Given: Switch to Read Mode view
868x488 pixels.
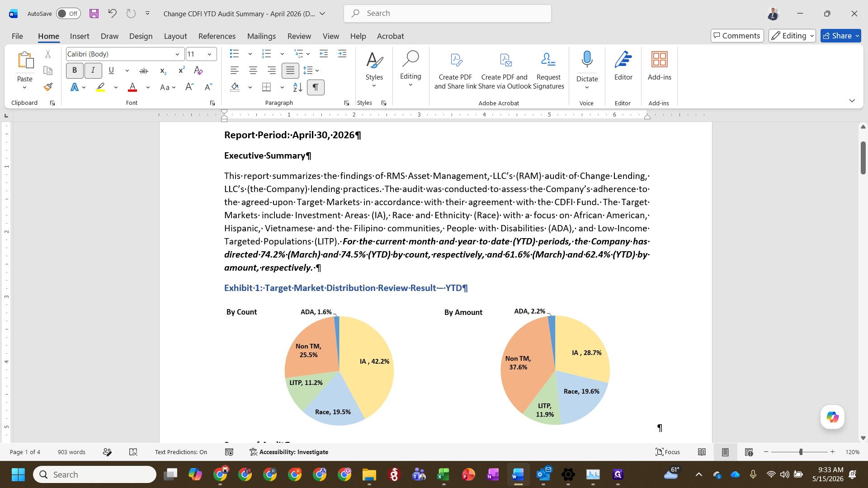Looking at the screenshot, I should (702, 452).
